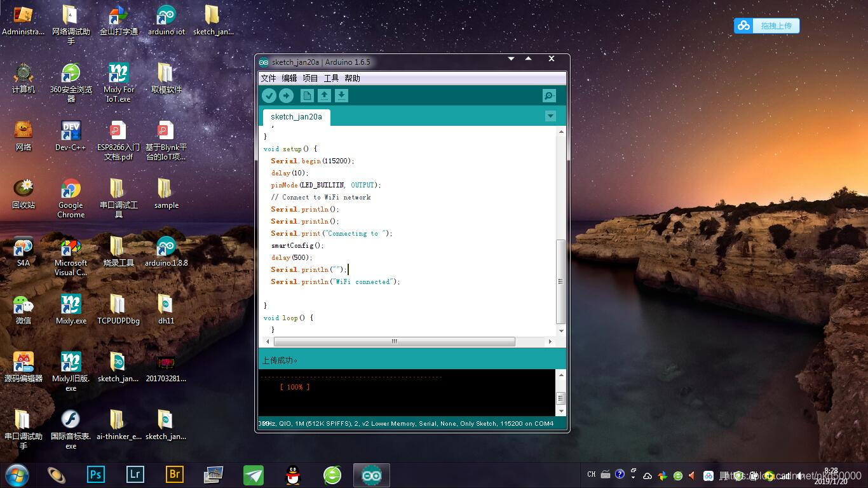Open Photoshop from the taskbar
The height and width of the screenshot is (488, 868).
pyautogui.click(x=95, y=475)
